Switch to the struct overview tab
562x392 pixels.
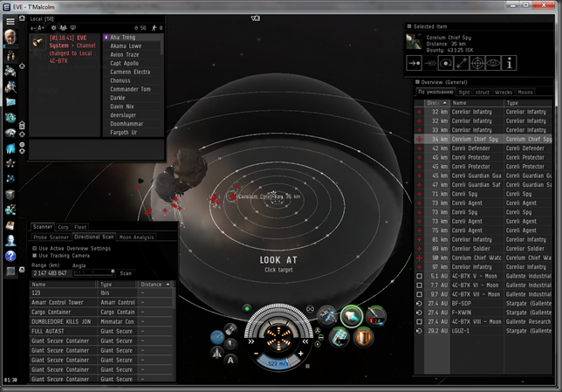tap(482, 93)
